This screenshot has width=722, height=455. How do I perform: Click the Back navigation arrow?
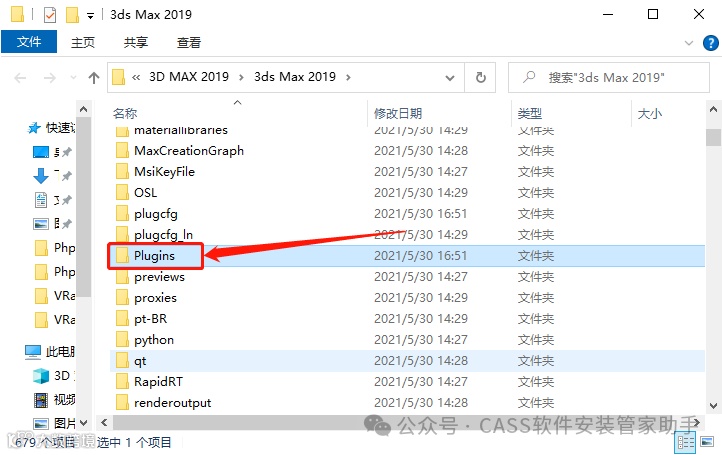click(x=20, y=78)
